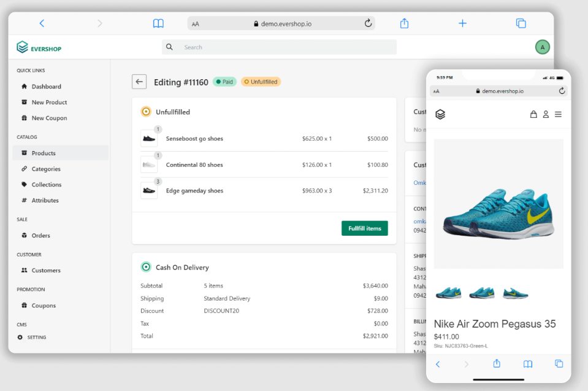The height and width of the screenshot is (391, 588).
Task: Select the second Pegasus shoe thumbnail
Action: click(x=481, y=292)
